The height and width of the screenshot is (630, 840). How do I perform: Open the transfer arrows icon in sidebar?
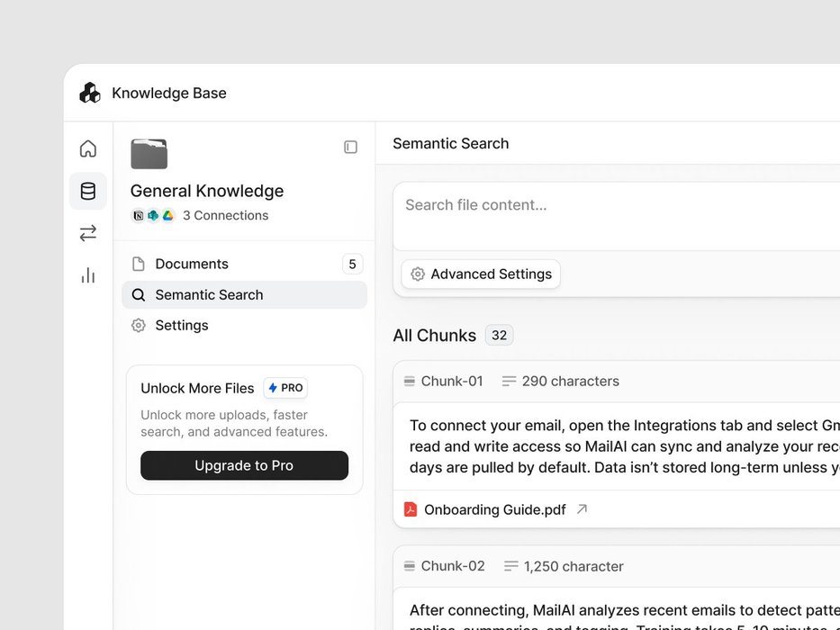pyautogui.click(x=88, y=233)
